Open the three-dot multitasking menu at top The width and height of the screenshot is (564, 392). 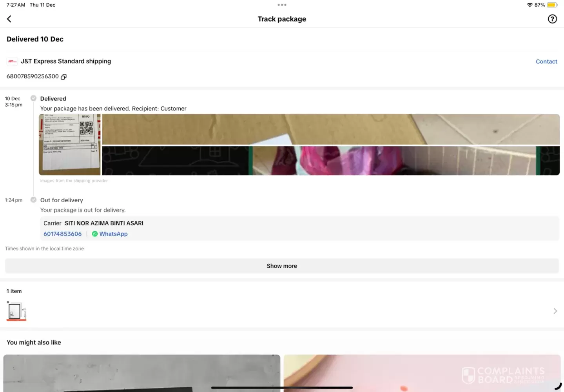pyautogui.click(x=282, y=5)
